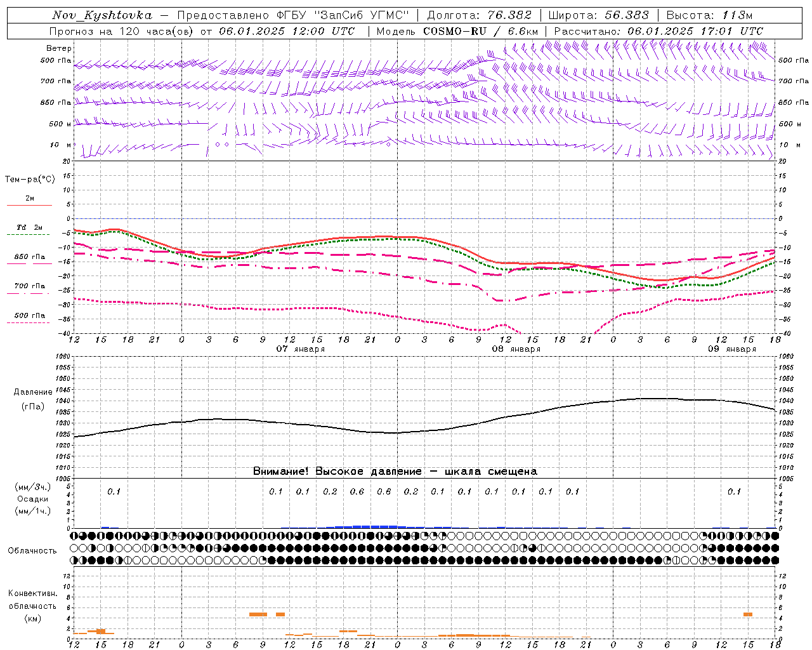Viewport: 812px width, 650px height.
Task: Click the 'Предоставлено ФГБУ "ЗапСиб УГМС"' provider text
Action: point(293,15)
